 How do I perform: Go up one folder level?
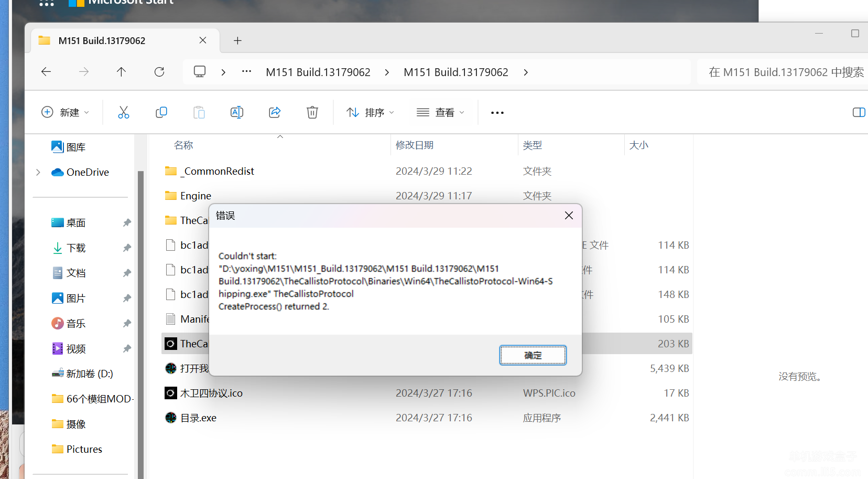(122, 72)
